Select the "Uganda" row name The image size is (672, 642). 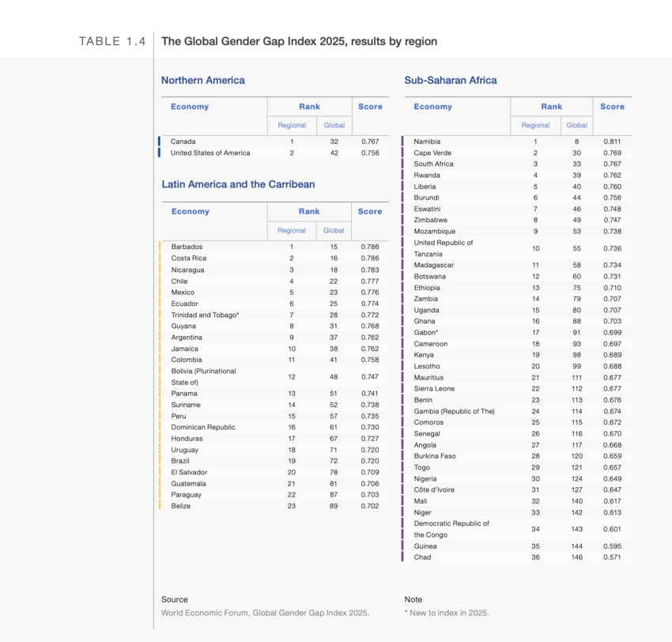click(x=426, y=310)
